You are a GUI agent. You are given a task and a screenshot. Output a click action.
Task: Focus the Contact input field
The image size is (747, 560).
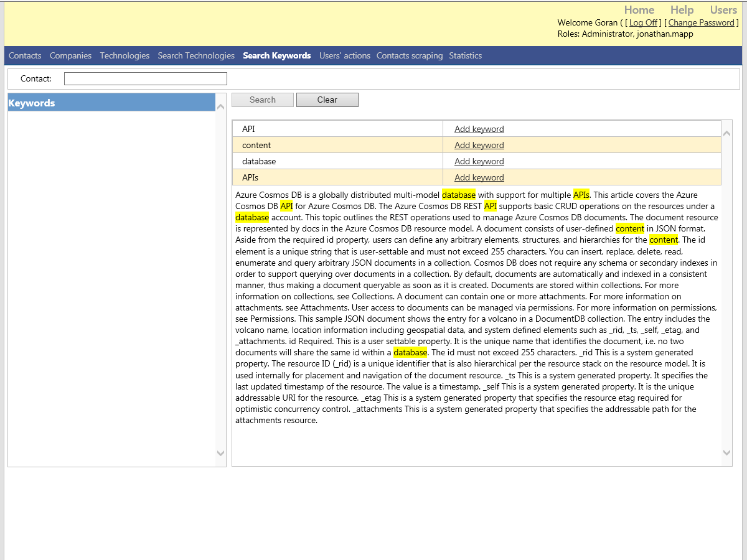146,79
